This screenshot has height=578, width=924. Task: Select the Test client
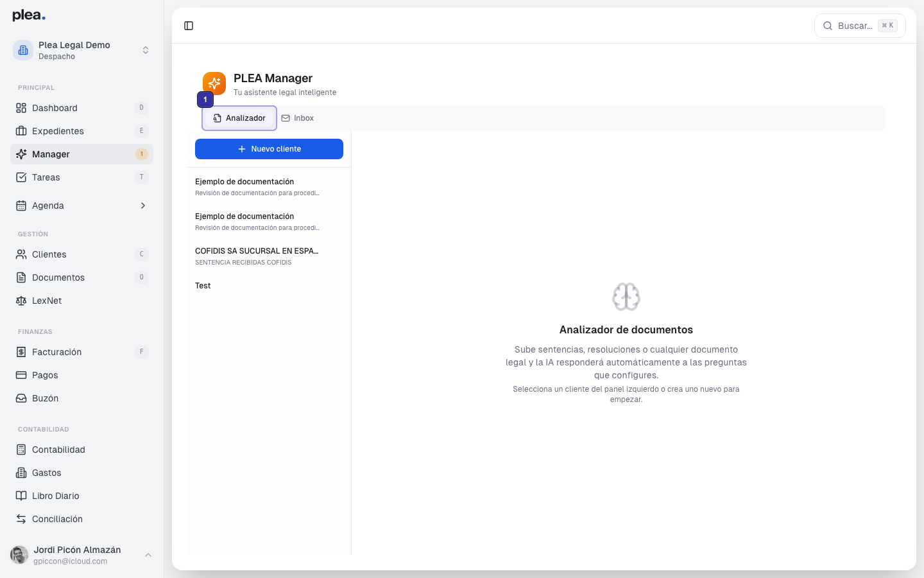269,286
